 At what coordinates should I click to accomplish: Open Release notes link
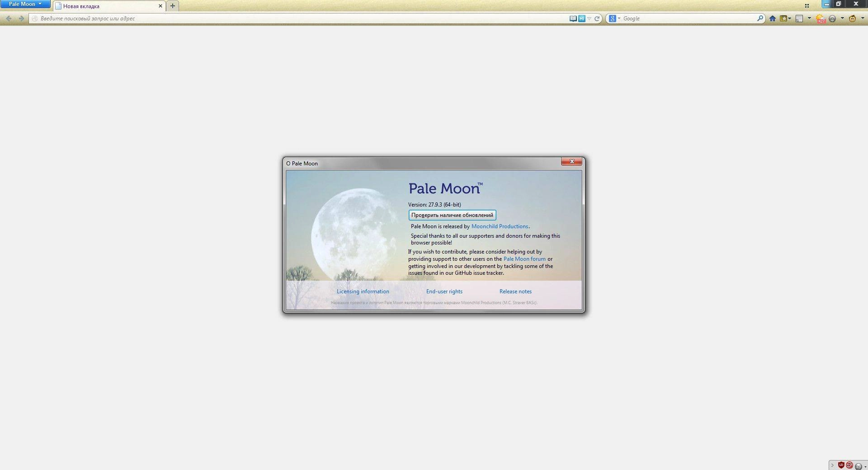click(515, 291)
